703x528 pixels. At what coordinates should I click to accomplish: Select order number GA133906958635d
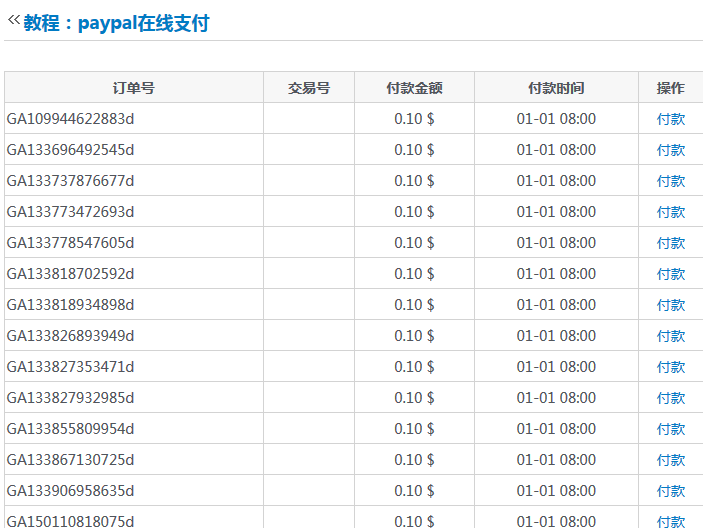(x=70, y=491)
